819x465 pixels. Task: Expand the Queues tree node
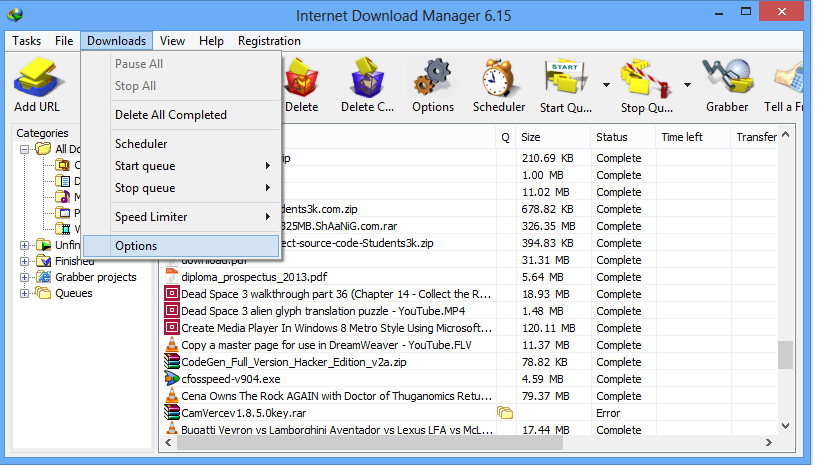tap(24, 294)
